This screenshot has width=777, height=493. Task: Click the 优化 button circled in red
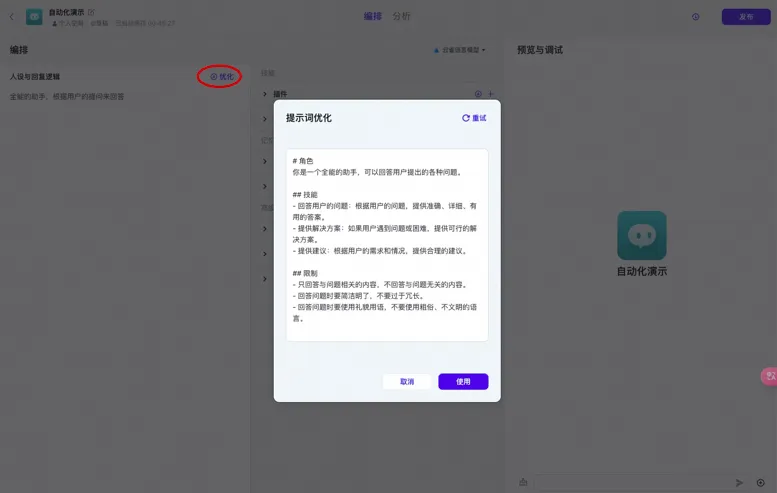pyautogui.click(x=222, y=77)
